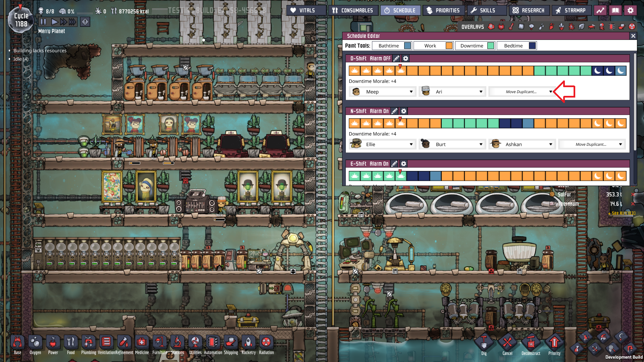
Task: Pick the green Downtime color swatch
Action: click(491, 46)
